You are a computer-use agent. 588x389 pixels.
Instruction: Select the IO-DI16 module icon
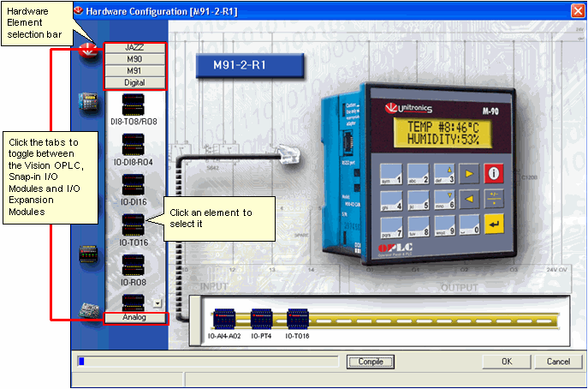134,185
